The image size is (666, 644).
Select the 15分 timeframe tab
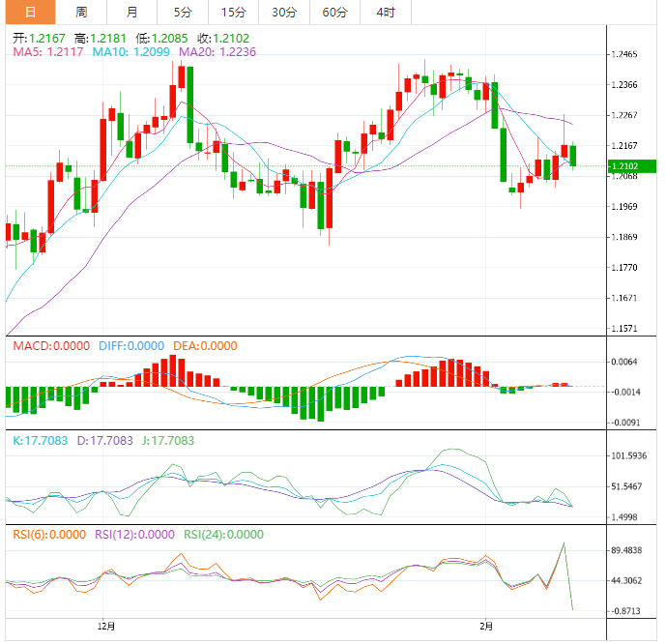pyautogui.click(x=233, y=12)
